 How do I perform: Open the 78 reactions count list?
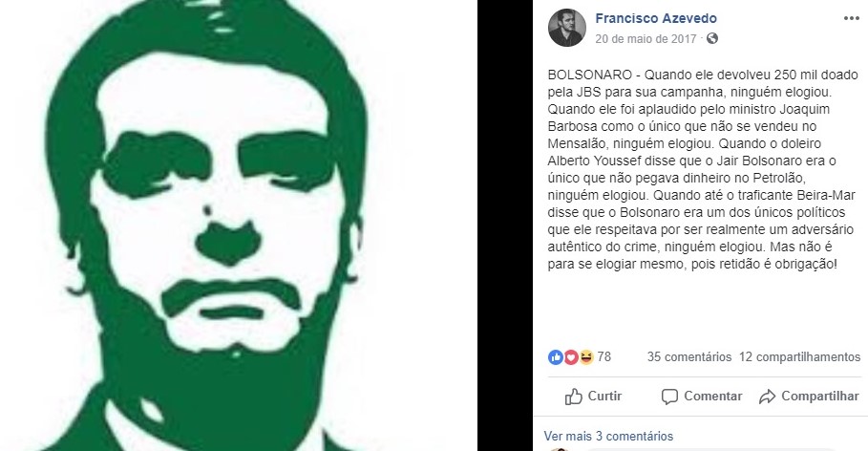[x=603, y=356]
